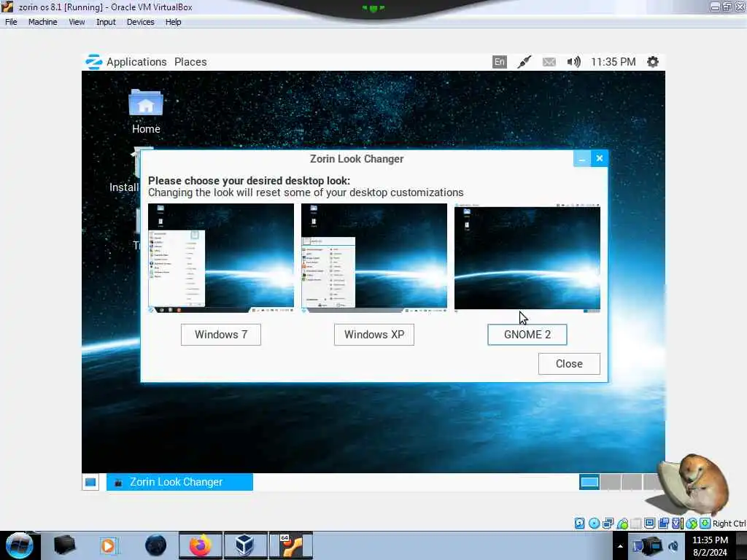Click the Zorin logo icon in top panel
Screen dimensions: 747x560
tap(94, 62)
